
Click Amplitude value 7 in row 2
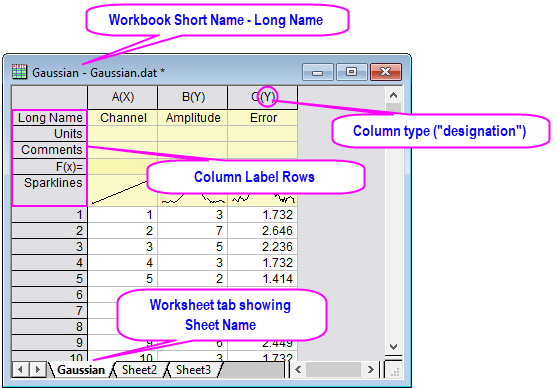[x=193, y=231]
